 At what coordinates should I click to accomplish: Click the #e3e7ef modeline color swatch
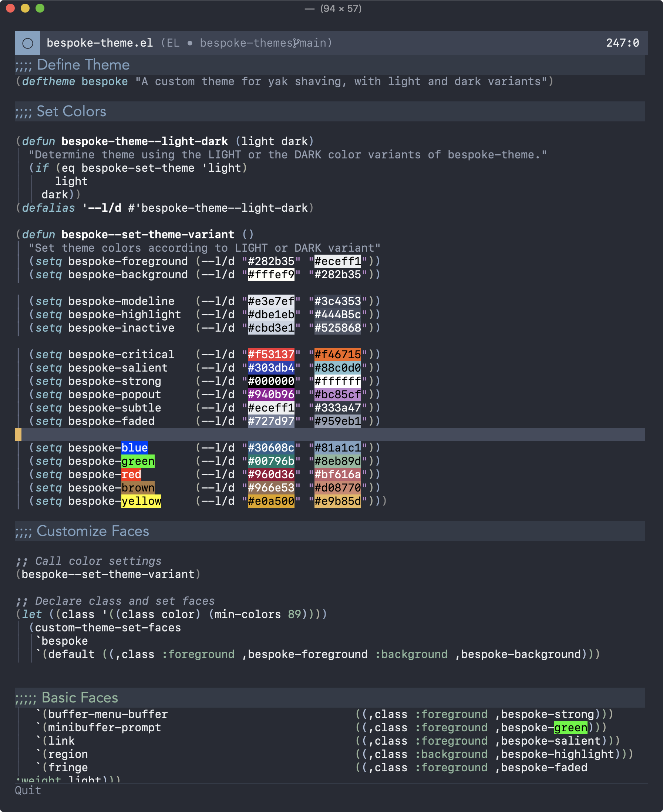(271, 301)
